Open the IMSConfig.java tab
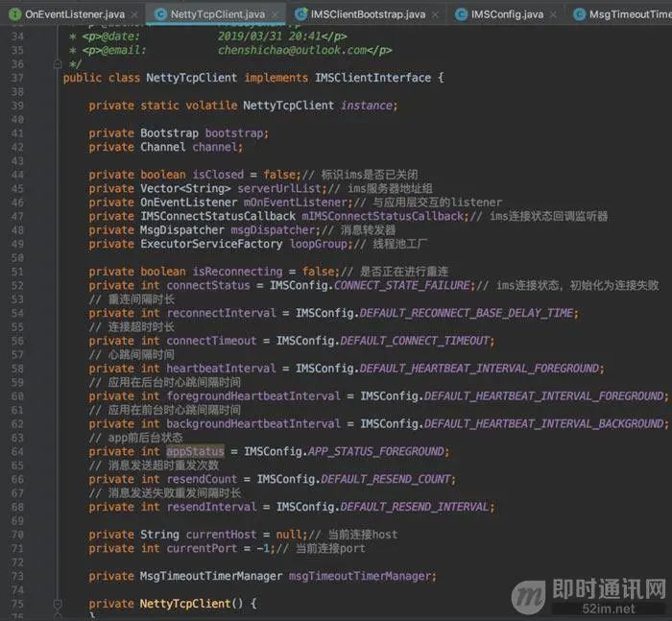 (507, 14)
